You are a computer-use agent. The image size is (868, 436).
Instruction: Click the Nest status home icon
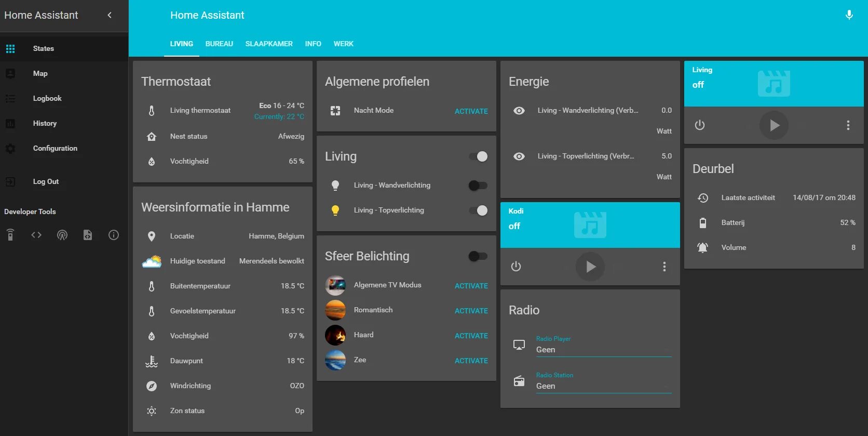point(152,137)
